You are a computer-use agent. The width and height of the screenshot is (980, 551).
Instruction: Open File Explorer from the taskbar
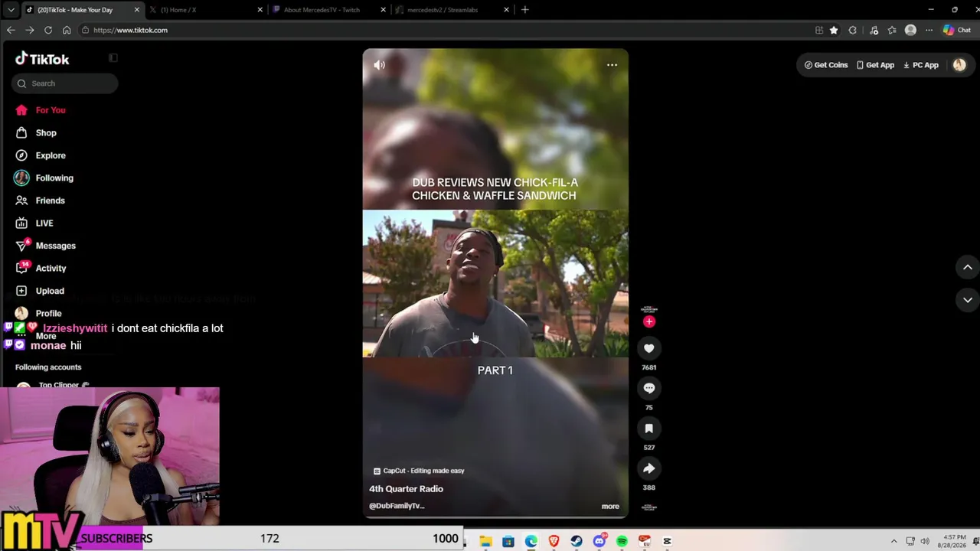coord(485,542)
